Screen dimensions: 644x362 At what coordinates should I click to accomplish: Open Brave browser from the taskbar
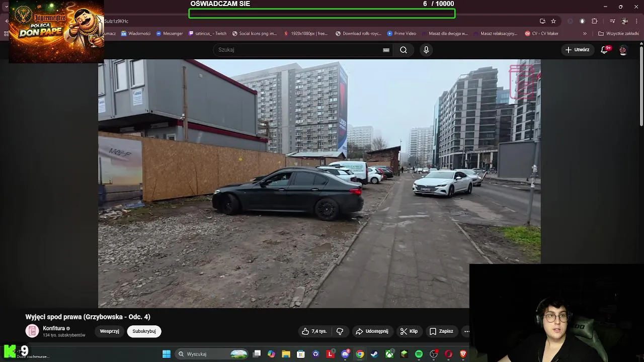tap(463, 354)
